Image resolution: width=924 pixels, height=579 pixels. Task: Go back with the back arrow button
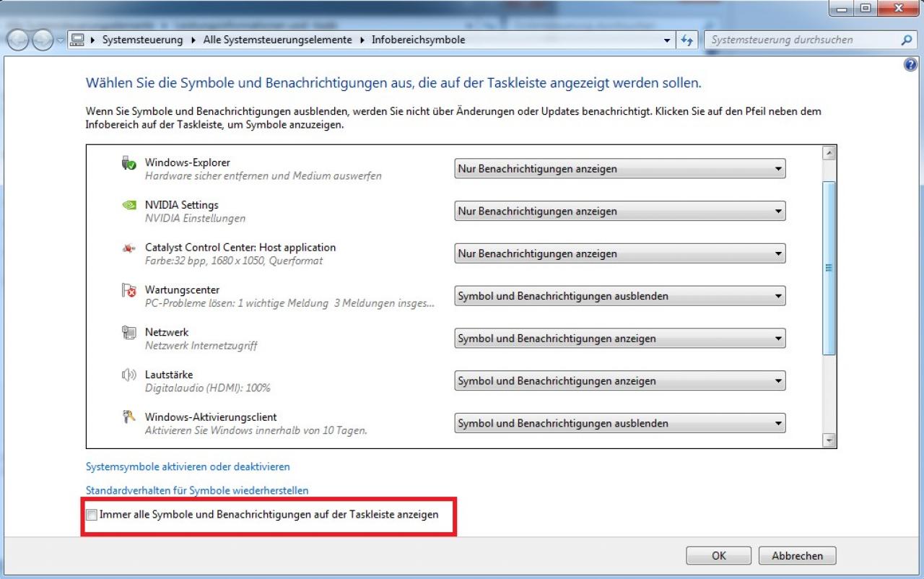19,40
